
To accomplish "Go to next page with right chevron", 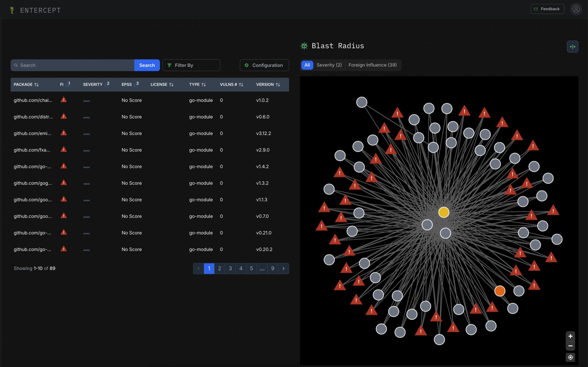I will [283, 268].
